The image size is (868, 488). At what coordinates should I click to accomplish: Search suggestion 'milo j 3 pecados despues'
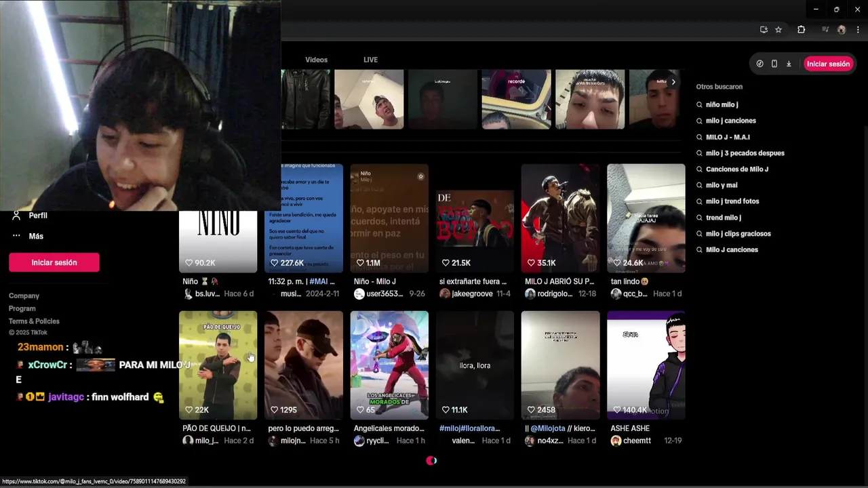745,153
